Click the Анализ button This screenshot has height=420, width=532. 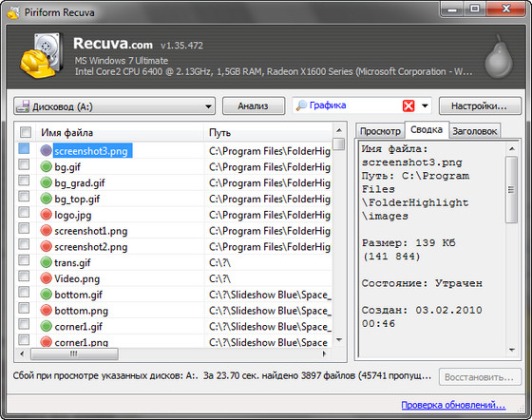click(x=253, y=106)
